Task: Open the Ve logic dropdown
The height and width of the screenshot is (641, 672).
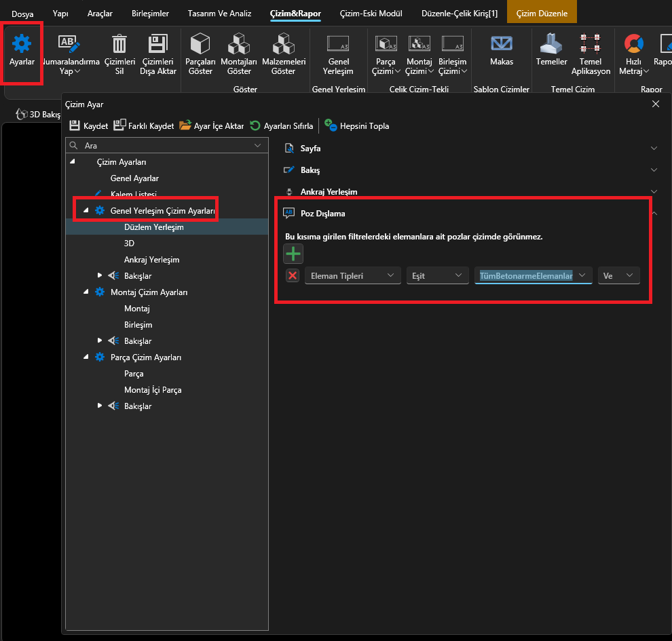Action: coord(618,275)
